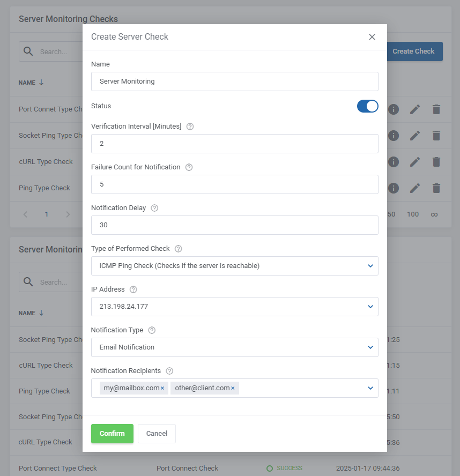The width and height of the screenshot is (460, 476).
Task: Open info for Port Connet Type Check
Action: [x=394, y=109]
